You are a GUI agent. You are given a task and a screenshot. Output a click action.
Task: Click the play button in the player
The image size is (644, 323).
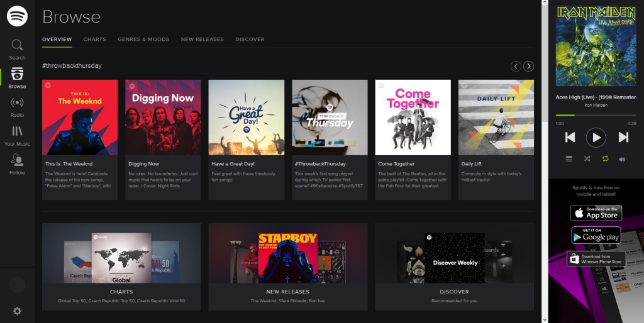(596, 138)
